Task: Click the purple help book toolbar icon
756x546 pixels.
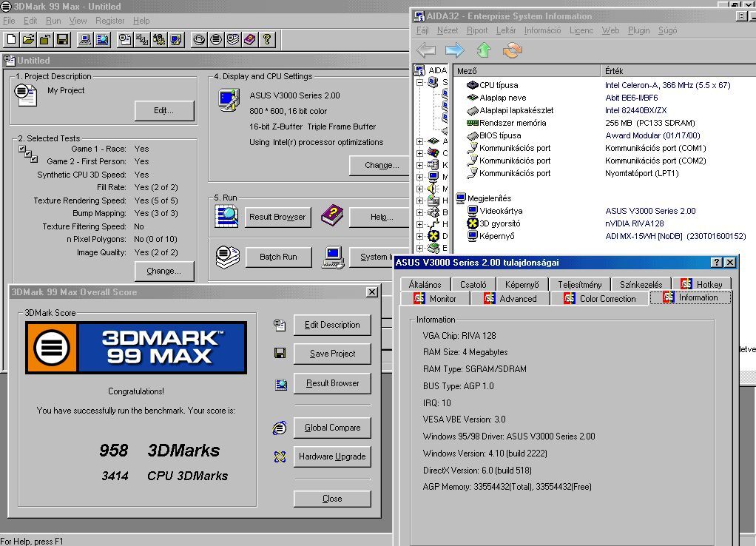Action: [250, 39]
